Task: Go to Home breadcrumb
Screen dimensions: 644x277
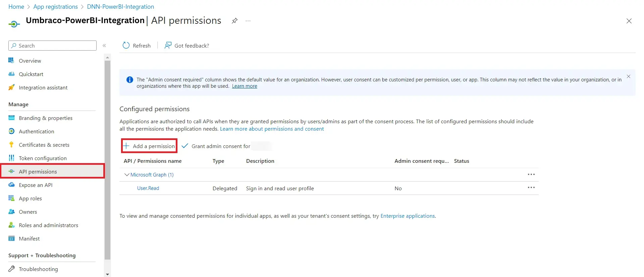Action: (16, 7)
